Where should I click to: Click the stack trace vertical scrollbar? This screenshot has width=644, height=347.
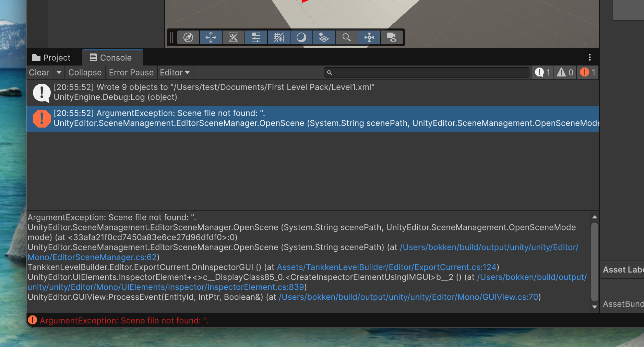point(595,262)
